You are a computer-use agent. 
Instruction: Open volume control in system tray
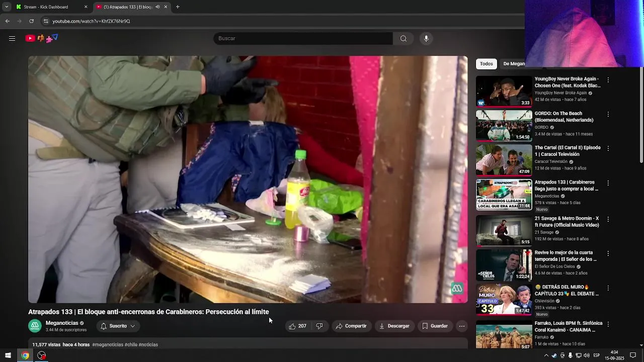click(586, 355)
